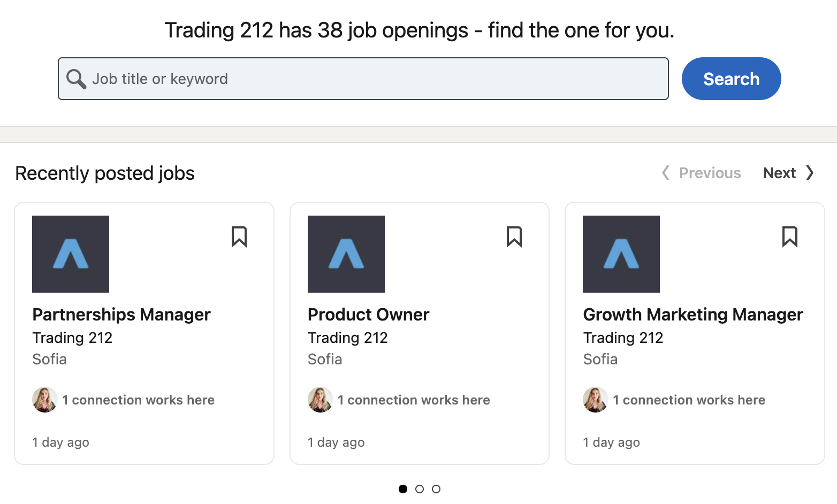Bookmark the Growth Marketing Manager job
The width and height of the screenshot is (837, 504).
coord(790,236)
